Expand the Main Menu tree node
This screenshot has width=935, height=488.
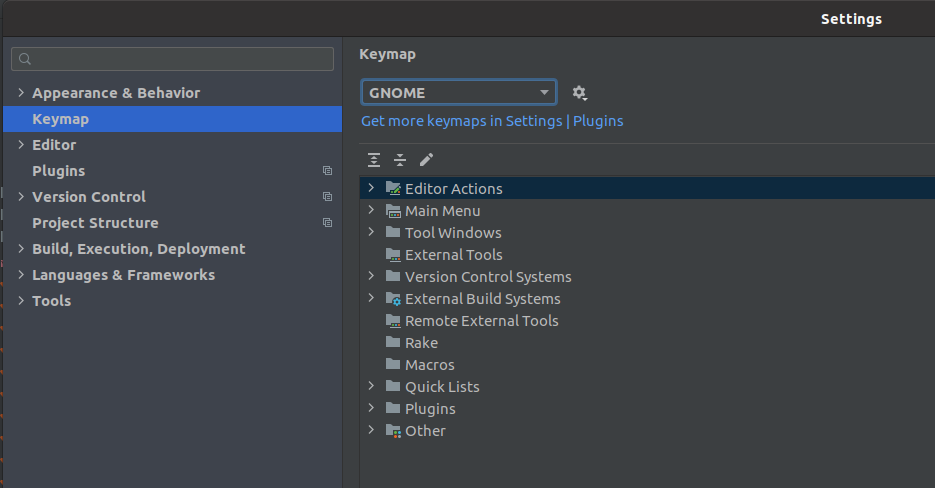tap(371, 211)
